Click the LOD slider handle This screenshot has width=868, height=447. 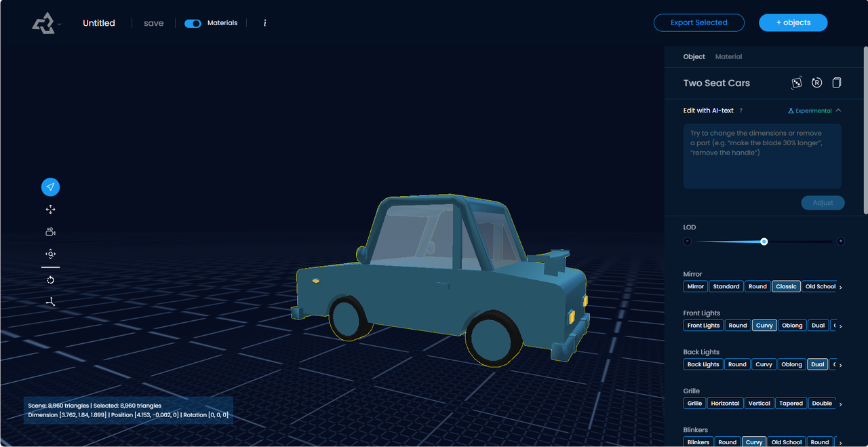(x=764, y=241)
